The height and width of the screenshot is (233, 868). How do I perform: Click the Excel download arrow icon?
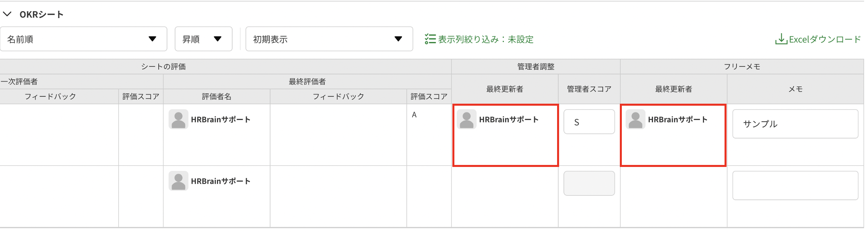(x=780, y=39)
